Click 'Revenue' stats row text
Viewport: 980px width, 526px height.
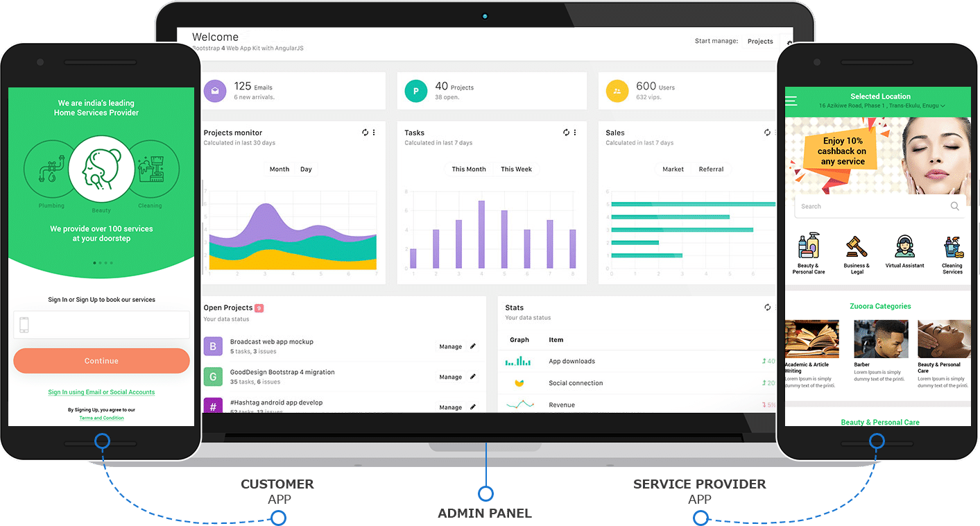pos(562,405)
